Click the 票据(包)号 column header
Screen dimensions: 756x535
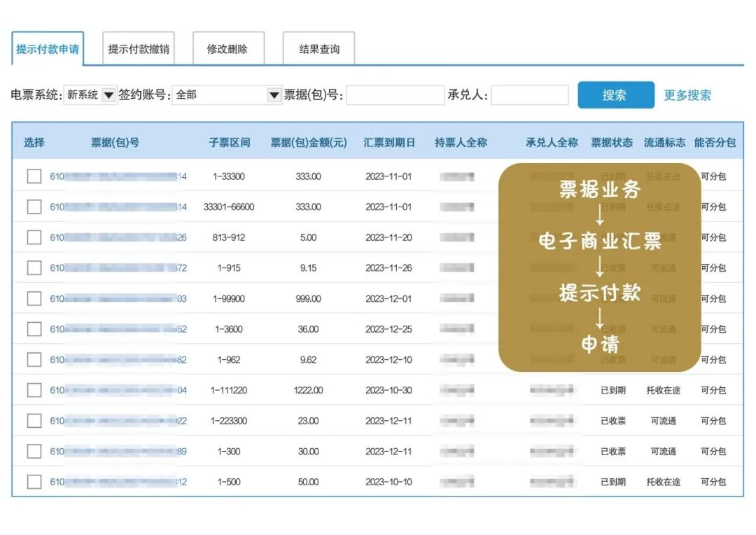click(115, 142)
